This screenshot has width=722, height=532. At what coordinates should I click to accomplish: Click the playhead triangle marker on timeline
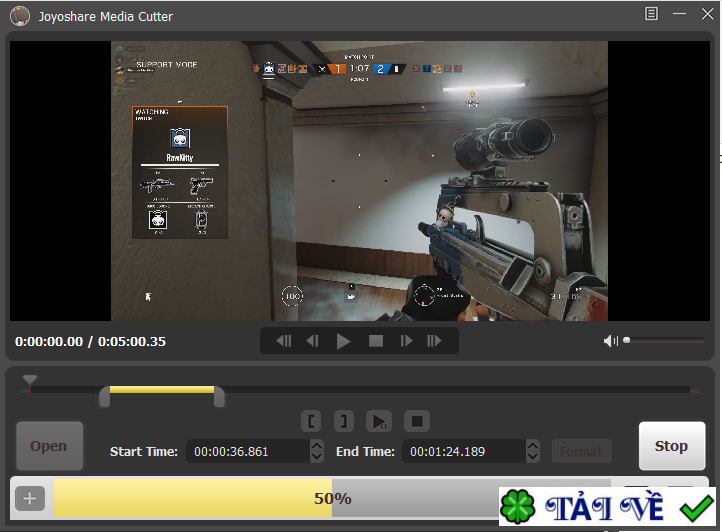[29, 380]
